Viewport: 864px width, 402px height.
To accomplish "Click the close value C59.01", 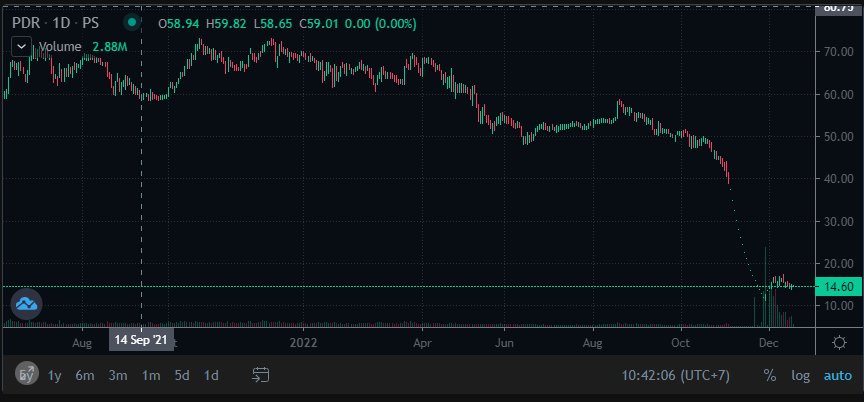I will pyautogui.click(x=320, y=24).
